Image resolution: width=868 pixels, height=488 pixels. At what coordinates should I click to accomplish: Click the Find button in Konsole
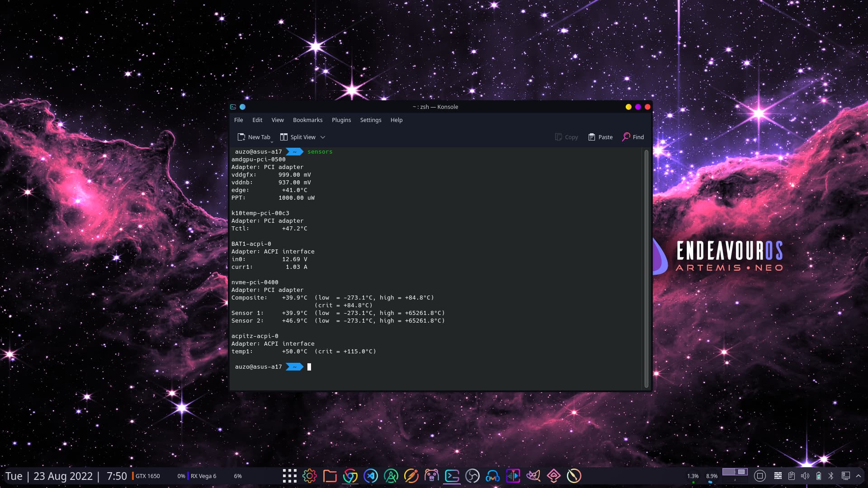[633, 137]
